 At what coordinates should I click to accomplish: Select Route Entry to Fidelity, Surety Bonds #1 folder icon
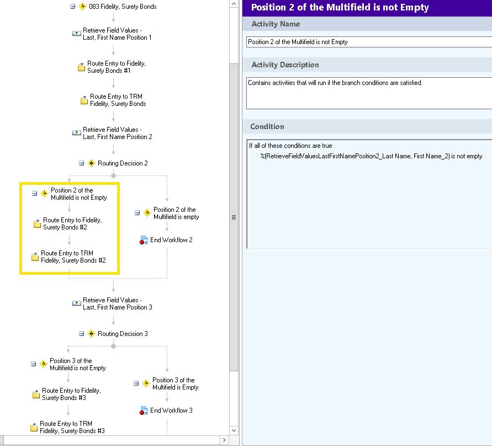(81, 67)
